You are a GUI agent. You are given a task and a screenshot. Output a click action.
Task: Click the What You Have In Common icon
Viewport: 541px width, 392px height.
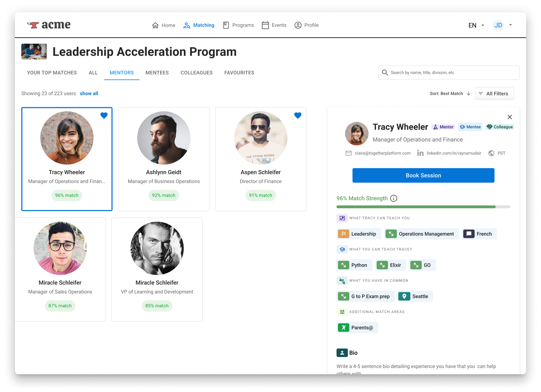pyautogui.click(x=342, y=281)
